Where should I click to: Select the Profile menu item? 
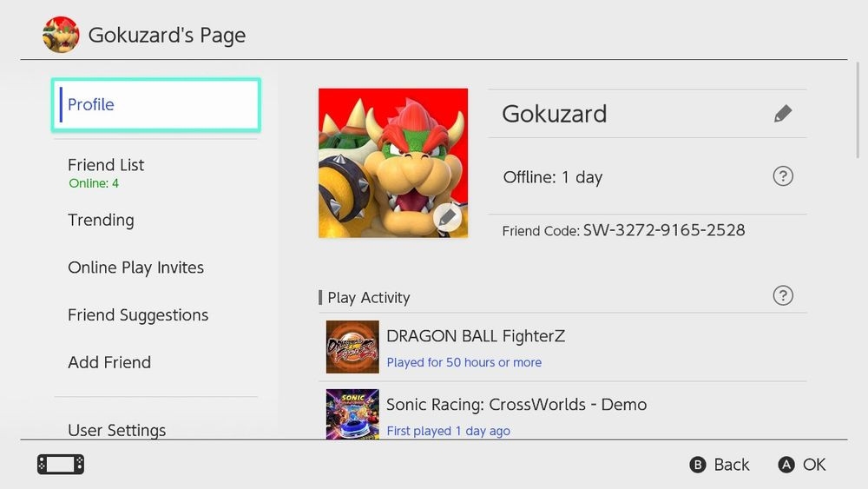pyautogui.click(x=156, y=105)
